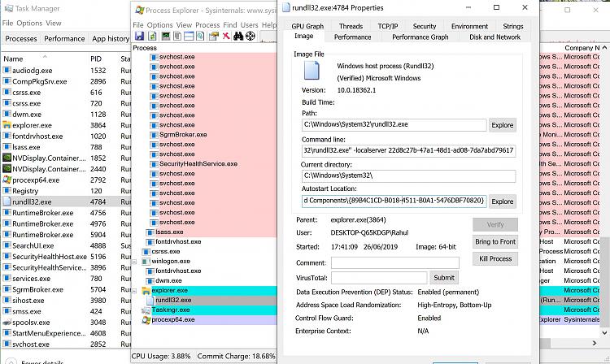Image resolution: width=610 pixels, height=364 pixels.
Task: Click the red X Kill Process toolbar icon
Action: click(x=226, y=36)
